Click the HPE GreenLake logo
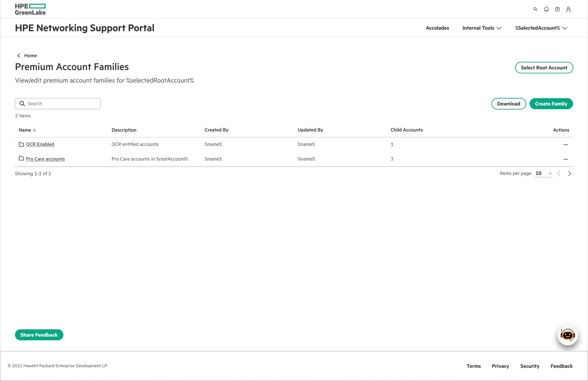The image size is (588, 381). [30, 9]
